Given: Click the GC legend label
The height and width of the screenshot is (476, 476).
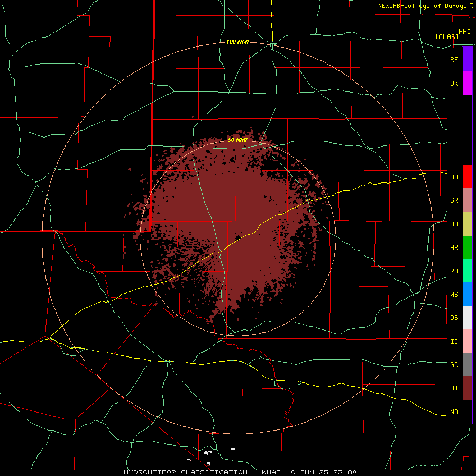Looking at the screenshot, I should click(x=454, y=364).
